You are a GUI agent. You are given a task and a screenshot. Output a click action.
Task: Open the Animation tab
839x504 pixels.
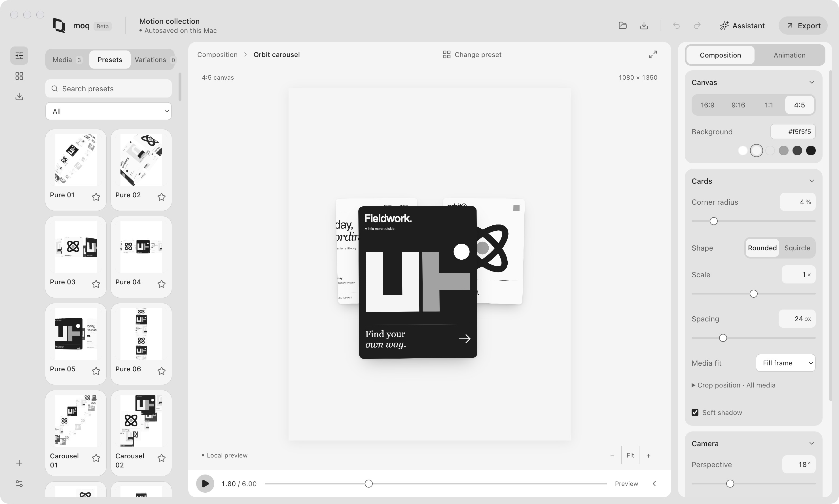click(789, 55)
